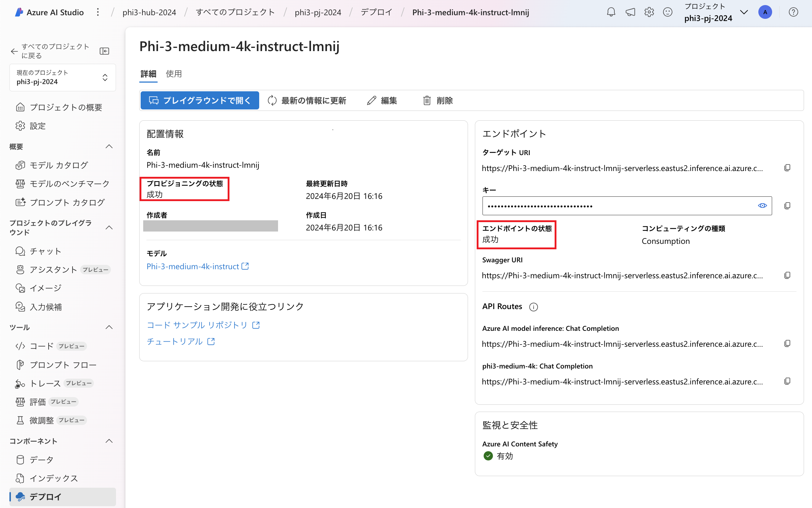This screenshot has height=508, width=812.
Task: Go back using the arrow beside すべてのプロジェクトに戻る
Action: click(x=14, y=51)
